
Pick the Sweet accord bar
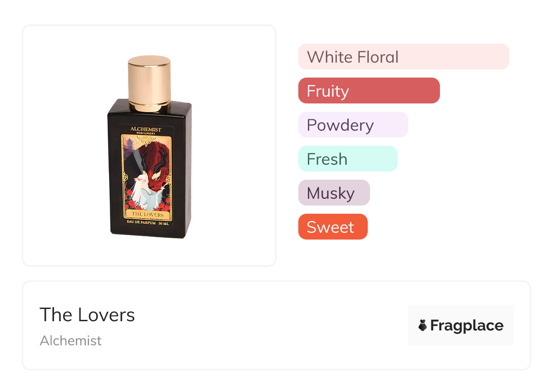(x=333, y=227)
